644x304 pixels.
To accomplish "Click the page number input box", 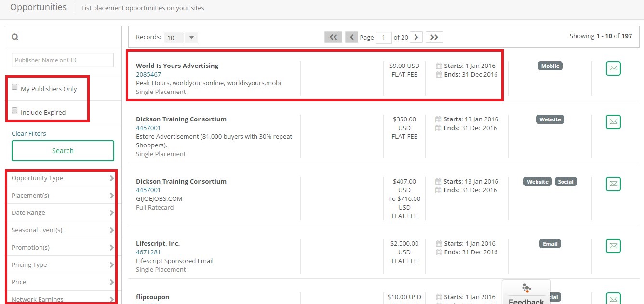I will (x=384, y=37).
